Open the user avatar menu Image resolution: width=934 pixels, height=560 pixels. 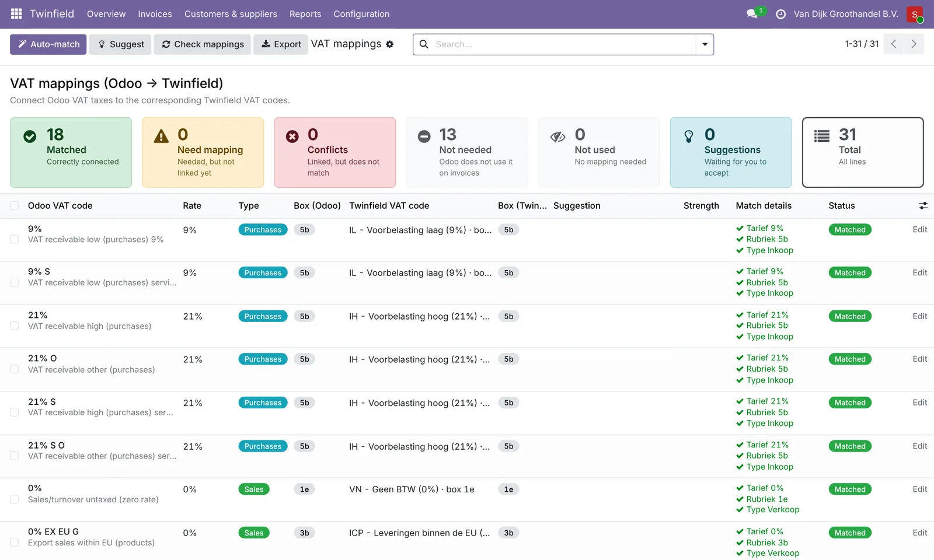pos(915,14)
